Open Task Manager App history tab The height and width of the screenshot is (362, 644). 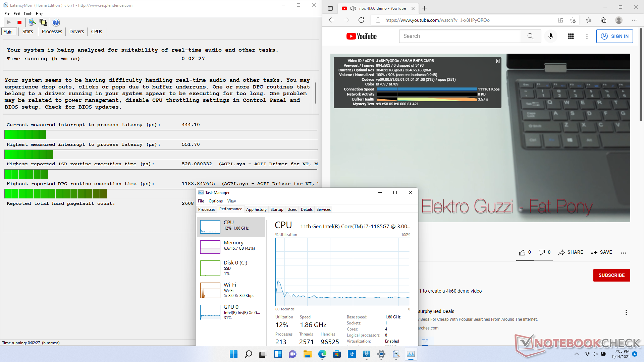click(256, 209)
